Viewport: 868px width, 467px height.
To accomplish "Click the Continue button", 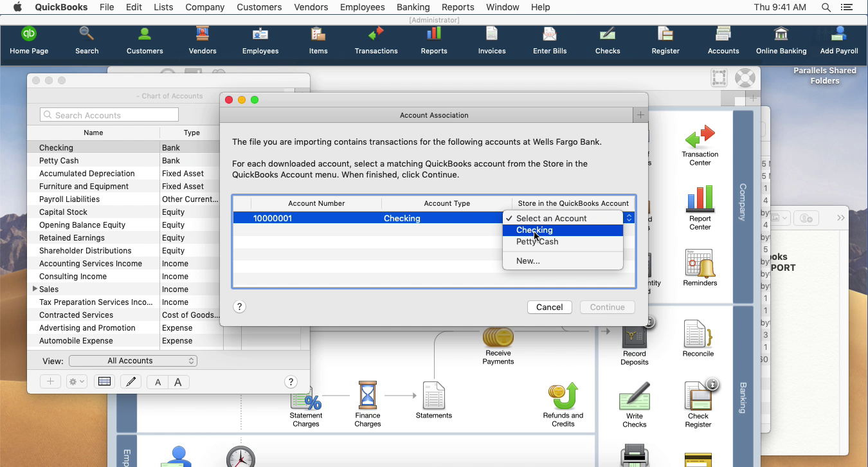I will pyautogui.click(x=608, y=307).
